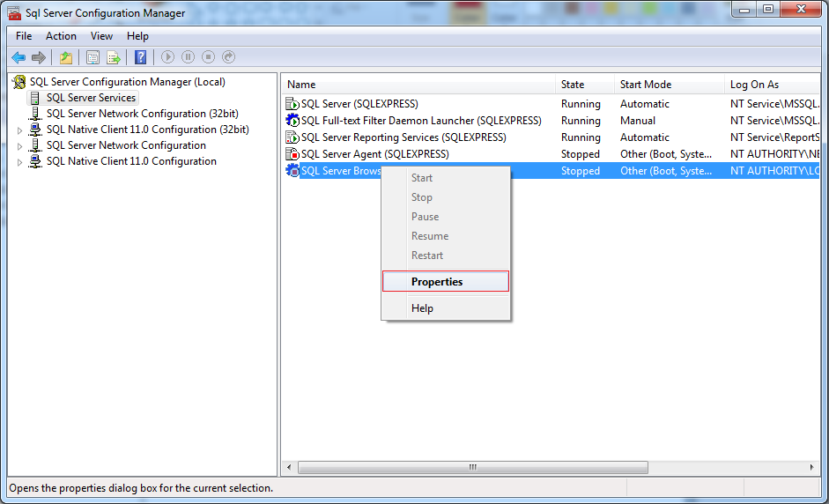This screenshot has height=504, width=829.
Task: Click the application icon in the title bar
Action: (x=14, y=12)
